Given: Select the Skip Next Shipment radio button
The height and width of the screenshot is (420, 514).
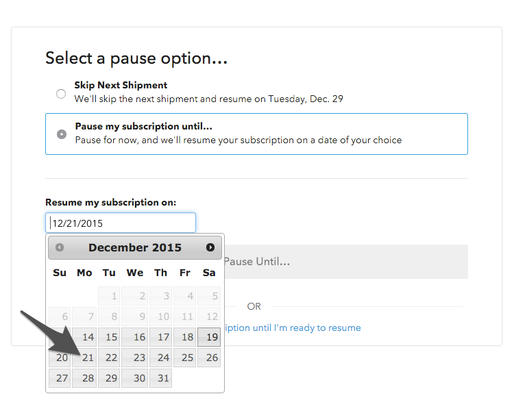Looking at the screenshot, I should click(x=61, y=94).
